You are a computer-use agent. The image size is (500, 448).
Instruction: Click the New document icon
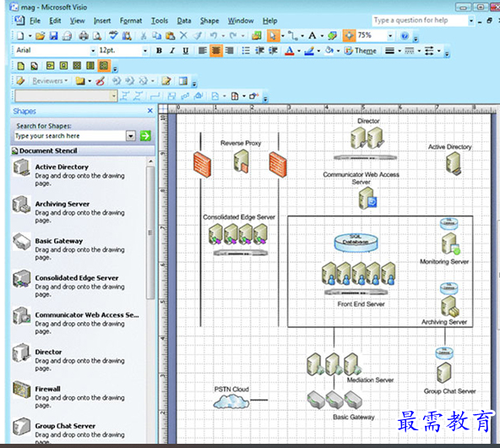(20, 36)
